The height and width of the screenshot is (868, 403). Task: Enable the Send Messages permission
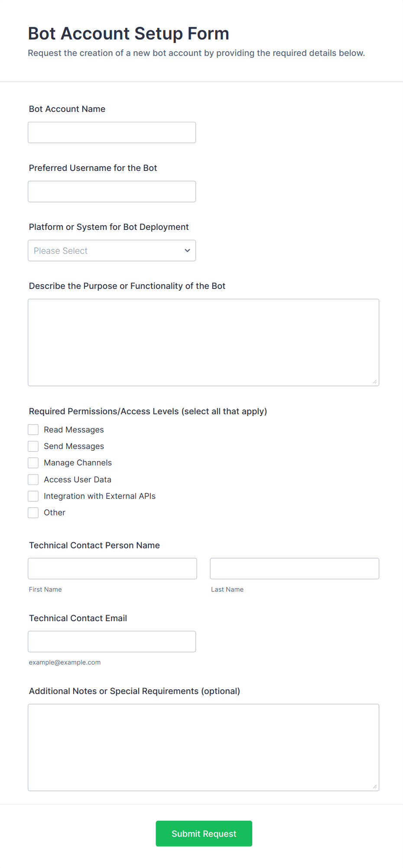coord(33,446)
